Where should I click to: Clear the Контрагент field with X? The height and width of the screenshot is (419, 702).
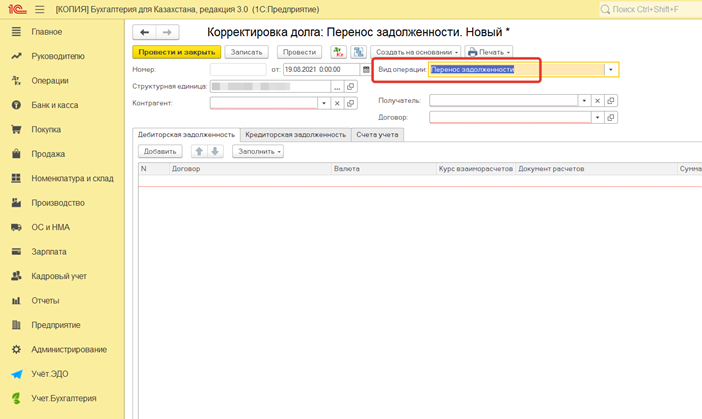(x=337, y=103)
